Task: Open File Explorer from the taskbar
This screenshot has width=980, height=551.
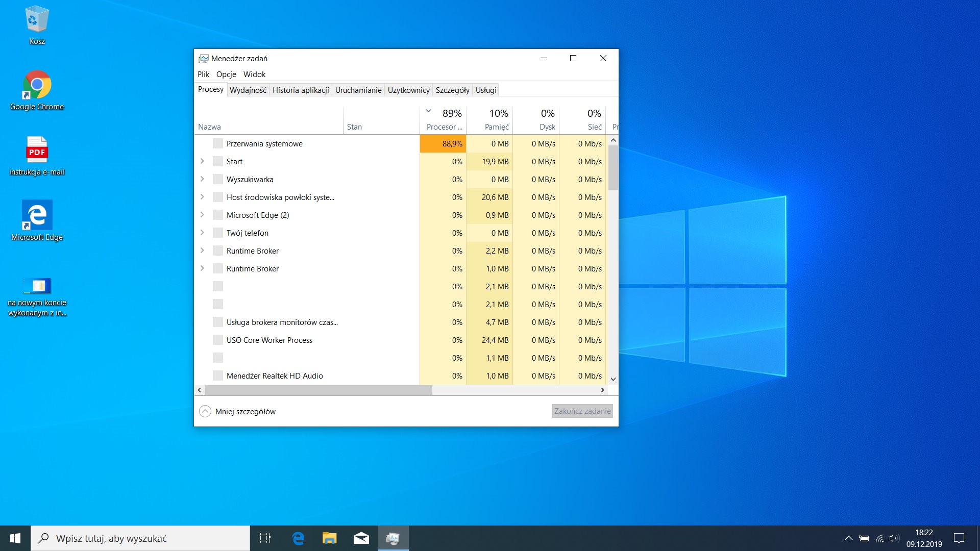Action: tap(330, 538)
